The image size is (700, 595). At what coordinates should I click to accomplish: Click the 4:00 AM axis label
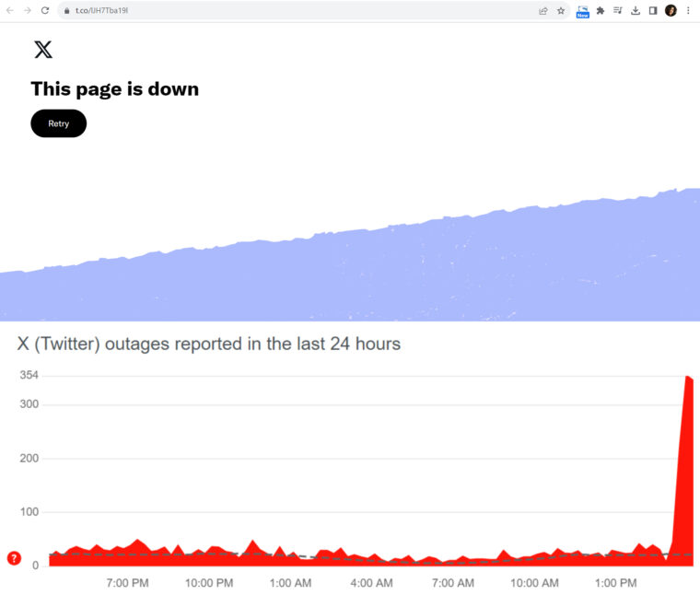[372, 582]
